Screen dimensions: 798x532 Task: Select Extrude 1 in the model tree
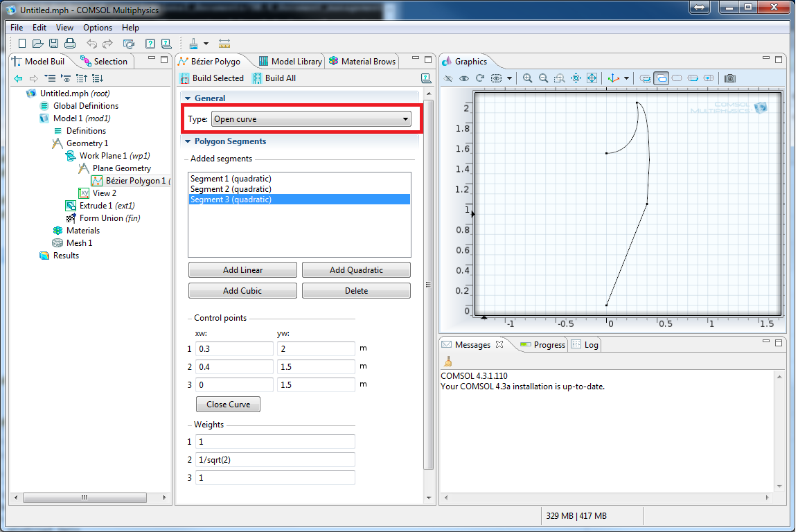(x=95, y=206)
